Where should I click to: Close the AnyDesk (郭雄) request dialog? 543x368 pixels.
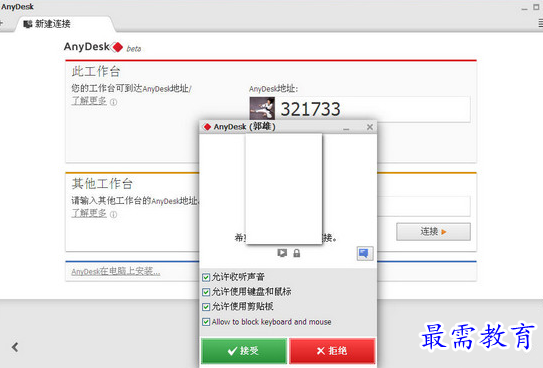point(370,127)
